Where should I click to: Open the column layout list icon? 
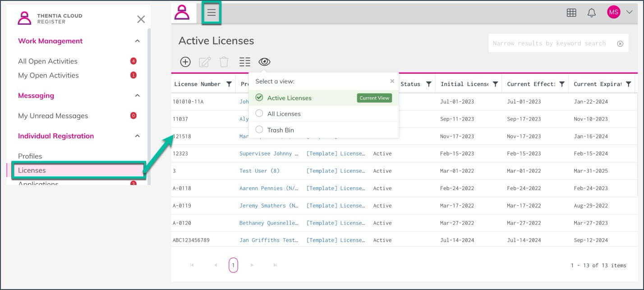pos(244,62)
